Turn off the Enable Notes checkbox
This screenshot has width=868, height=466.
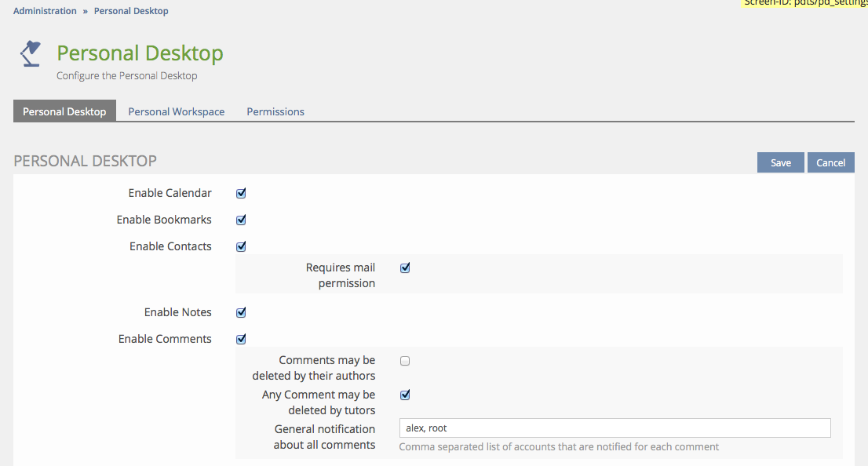pyautogui.click(x=241, y=312)
